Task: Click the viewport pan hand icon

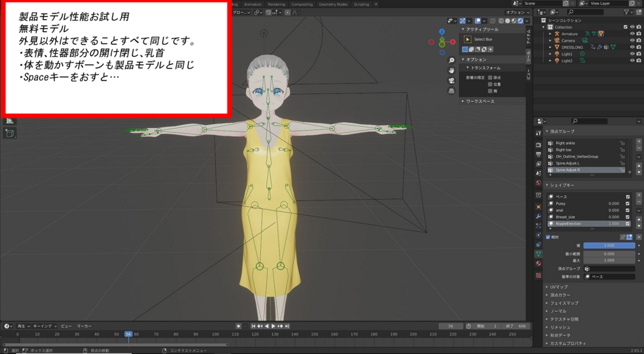Action: pyautogui.click(x=452, y=70)
